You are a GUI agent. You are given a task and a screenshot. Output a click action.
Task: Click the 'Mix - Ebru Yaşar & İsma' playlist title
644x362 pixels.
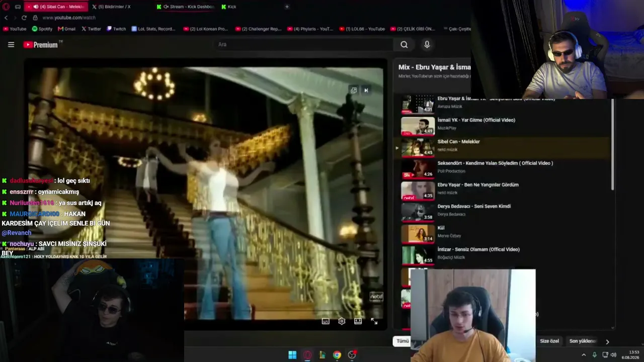tap(435, 67)
